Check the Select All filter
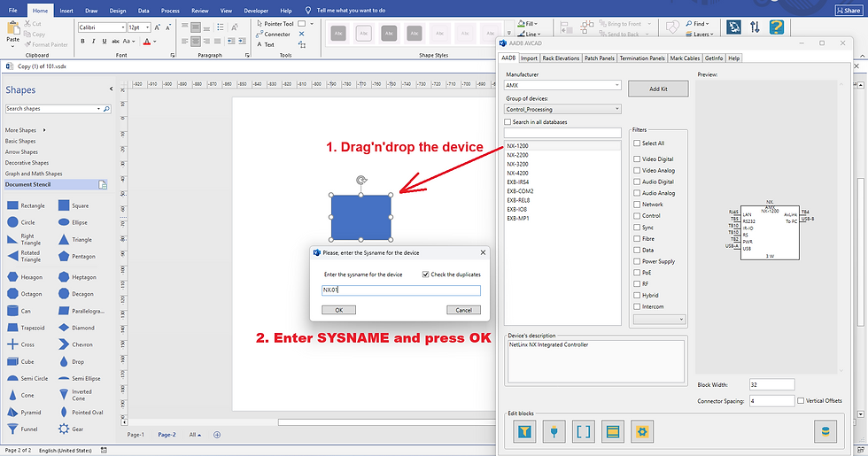Viewport: 868px width, 456px height. (637, 143)
